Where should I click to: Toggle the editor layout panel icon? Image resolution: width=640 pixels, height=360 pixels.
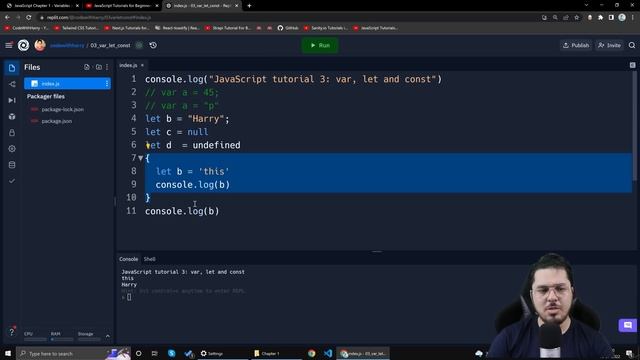click(632, 65)
